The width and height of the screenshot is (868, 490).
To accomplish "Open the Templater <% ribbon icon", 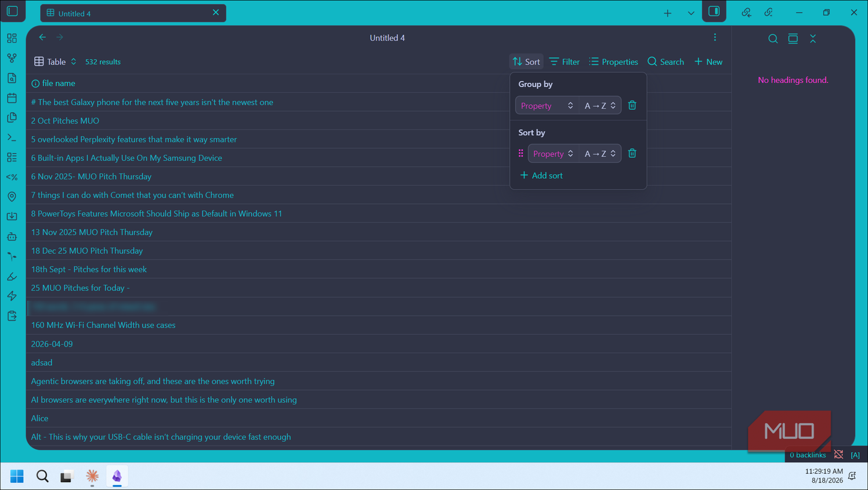I will [x=12, y=177].
